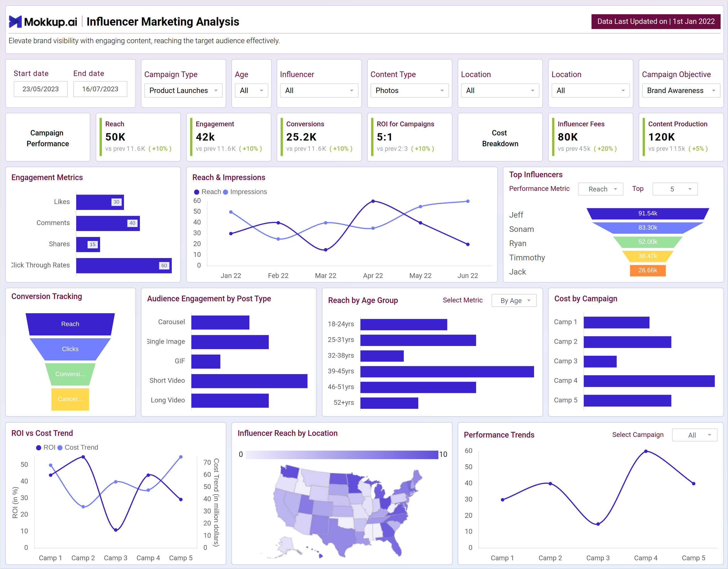Select Sonam's 83.30k funnel segment
Image resolution: width=728 pixels, height=569 pixels.
648,228
